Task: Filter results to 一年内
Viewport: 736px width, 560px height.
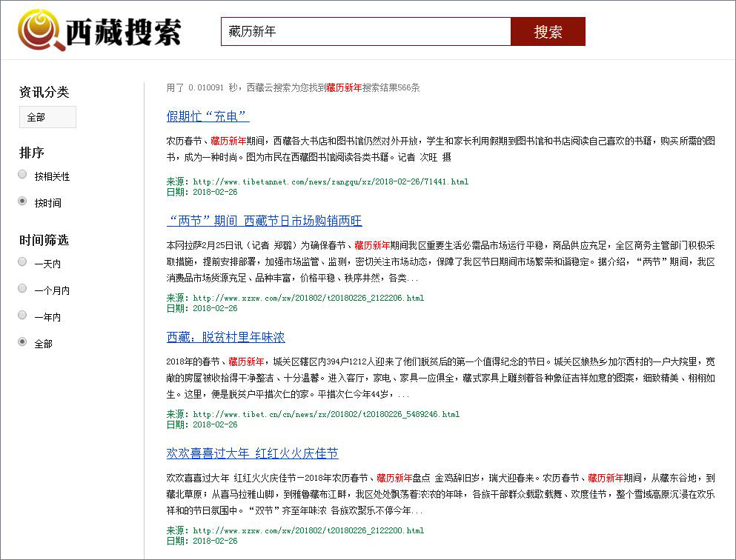Action: point(22,316)
